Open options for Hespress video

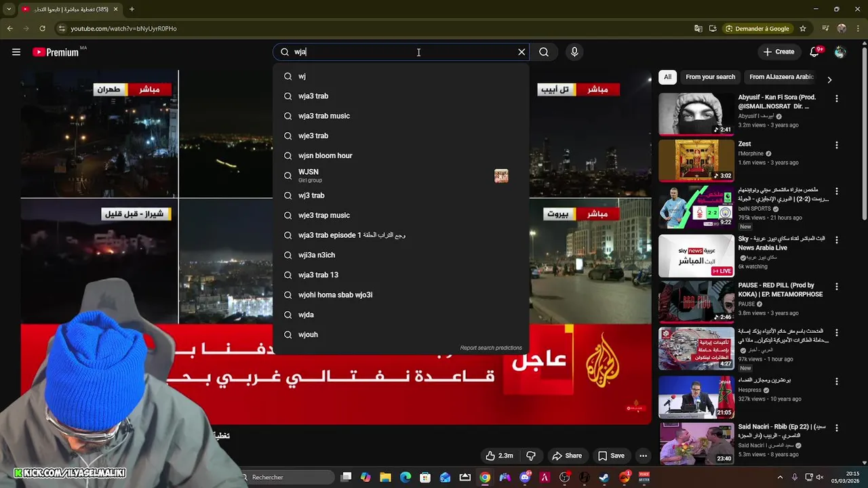(x=836, y=381)
